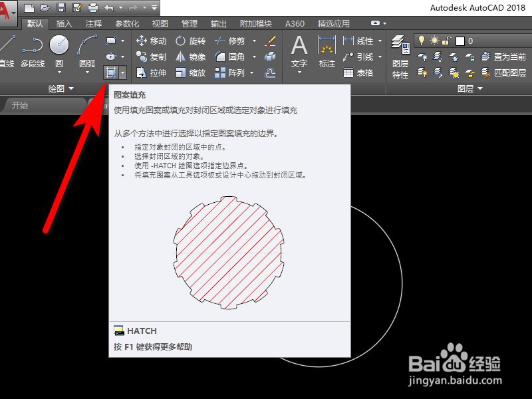Open the 圆角 fillet dropdown arrow
The image size is (532, 399).
coord(255,57)
